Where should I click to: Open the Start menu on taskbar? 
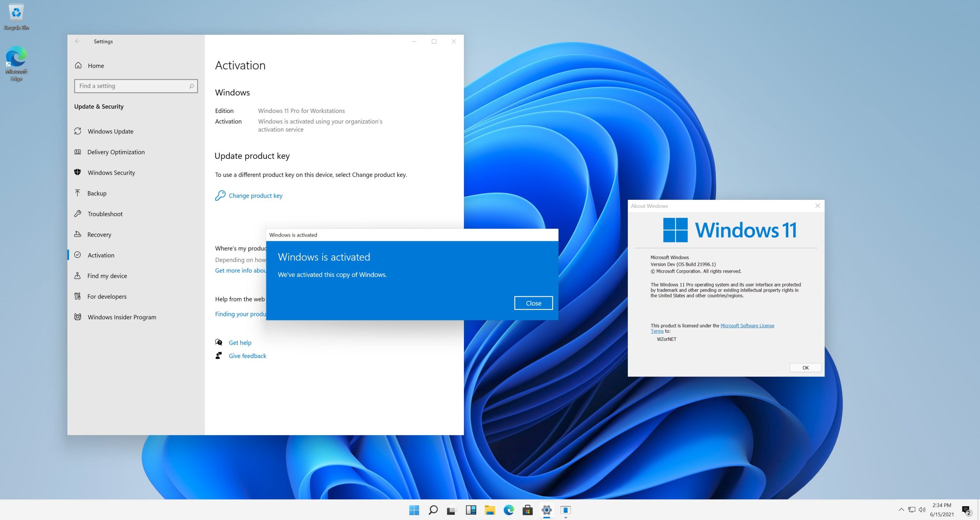[414, 510]
